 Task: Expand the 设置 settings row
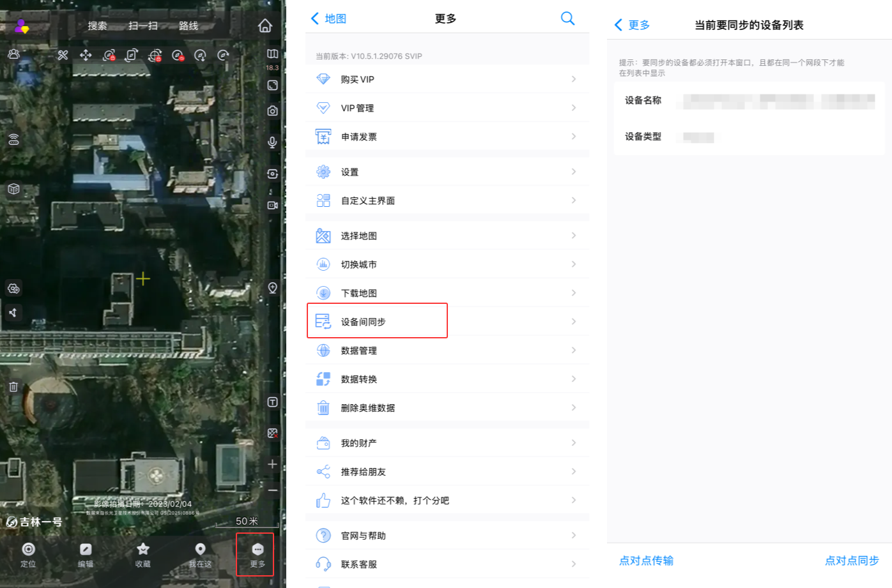point(447,172)
